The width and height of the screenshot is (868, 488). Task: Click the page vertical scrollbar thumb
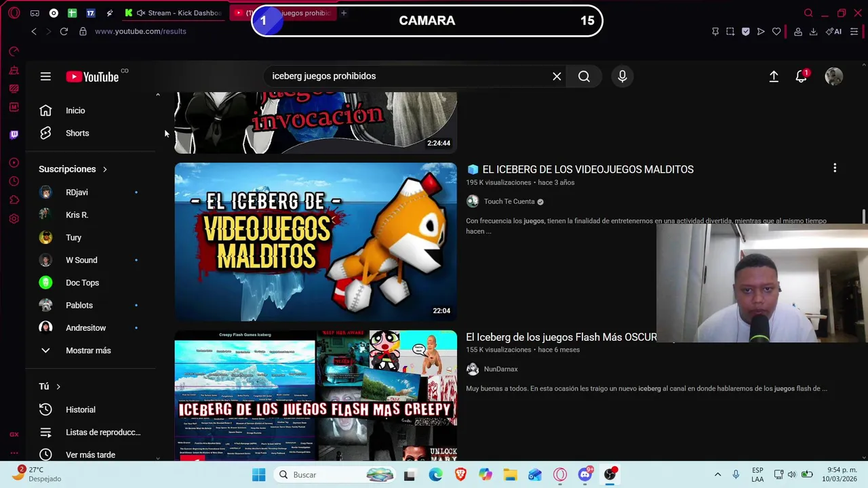(x=863, y=216)
